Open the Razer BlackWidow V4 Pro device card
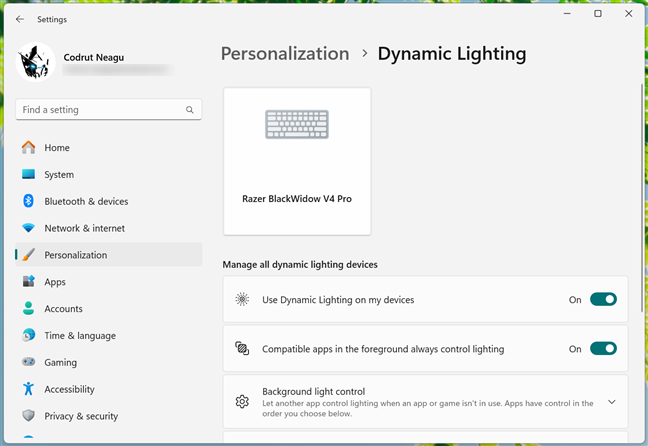Screen dimensions: 648x446 297,161
